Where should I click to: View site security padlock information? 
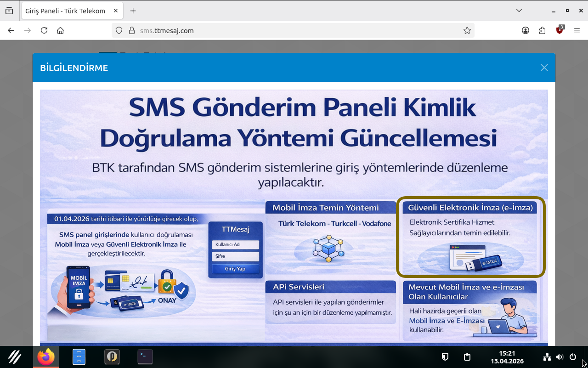[132, 31]
